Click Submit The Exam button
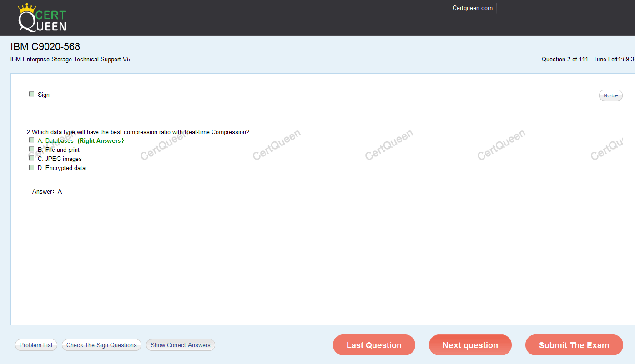Viewport: 635px width, 364px height. pos(574,345)
